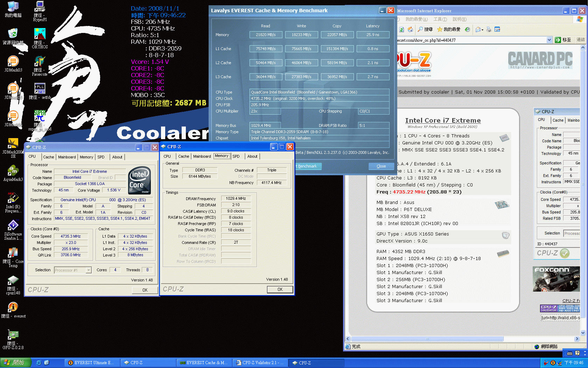Select the Intel Frequency desktop shortcut
588x368 pixels.
[x=13, y=202]
